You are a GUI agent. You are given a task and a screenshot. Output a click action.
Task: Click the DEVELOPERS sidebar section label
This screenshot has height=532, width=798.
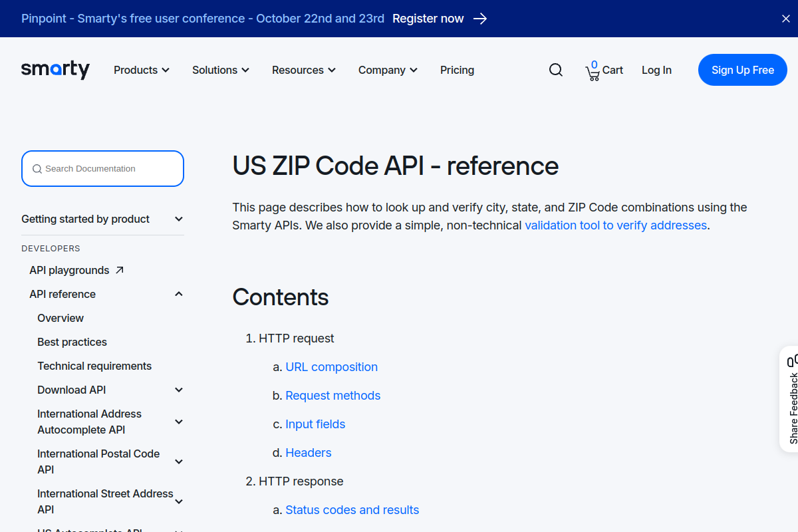click(51, 249)
